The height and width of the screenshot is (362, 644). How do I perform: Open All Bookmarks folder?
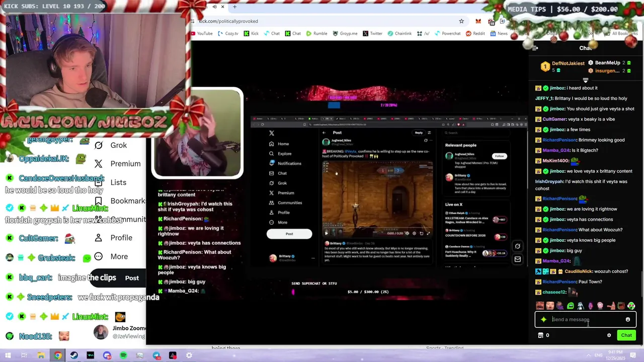coord(621,34)
